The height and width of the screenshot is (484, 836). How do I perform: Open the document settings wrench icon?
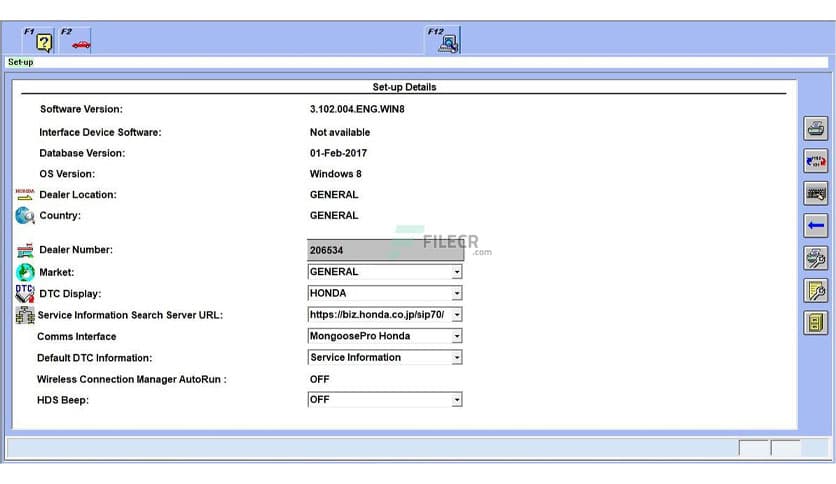[815, 291]
